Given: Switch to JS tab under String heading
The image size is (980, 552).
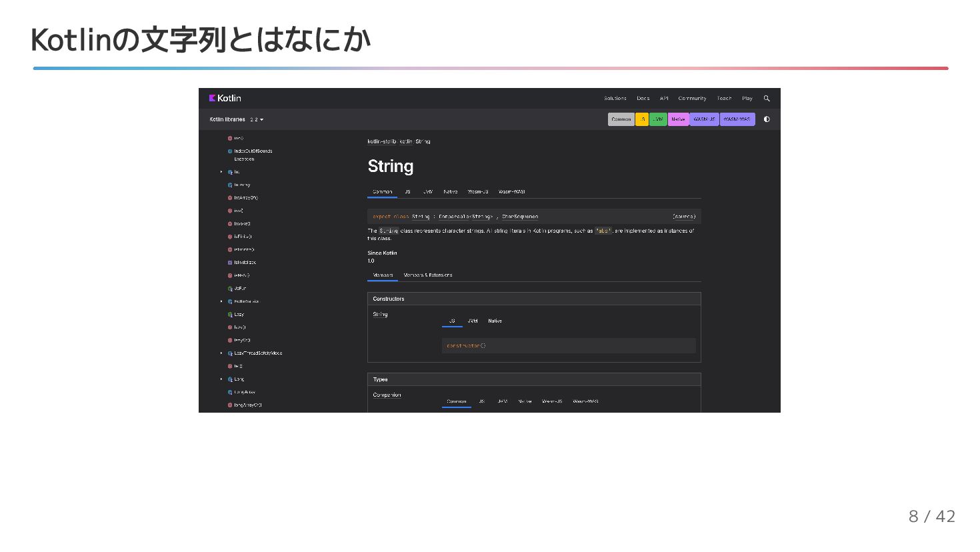Looking at the screenshot, I should (x=407, y=192).
